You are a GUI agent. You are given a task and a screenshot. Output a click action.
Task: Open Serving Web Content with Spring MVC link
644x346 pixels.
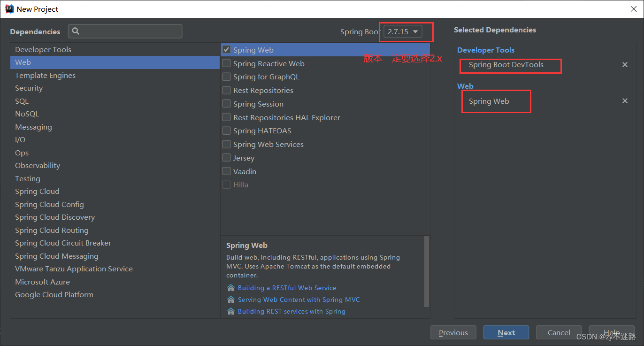tap(299, 300)
